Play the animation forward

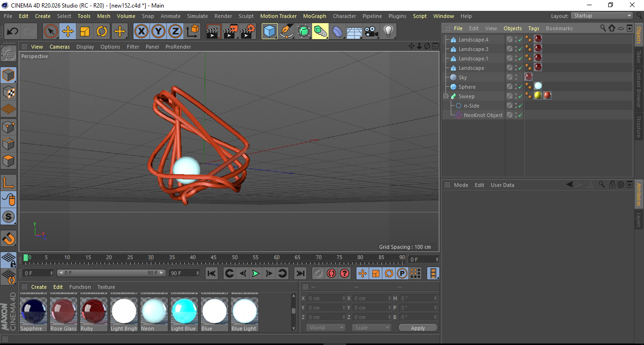point(256,273)
